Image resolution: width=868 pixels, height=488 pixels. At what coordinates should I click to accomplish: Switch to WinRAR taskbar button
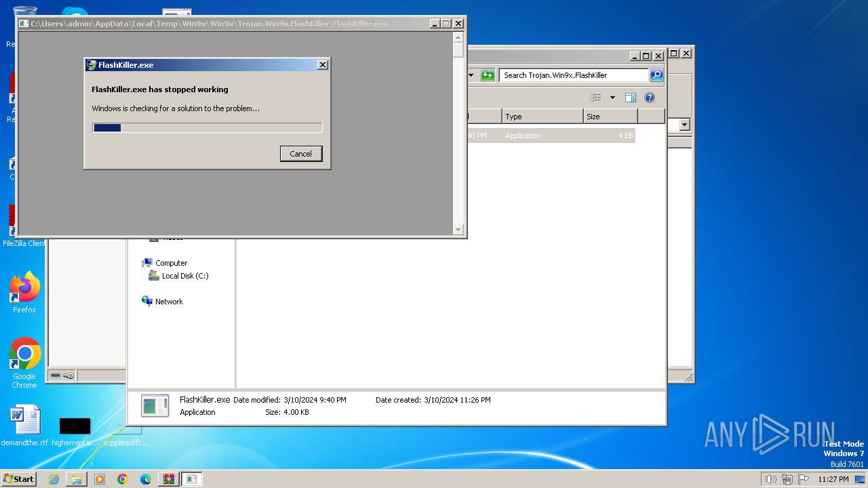click(169, 479)
